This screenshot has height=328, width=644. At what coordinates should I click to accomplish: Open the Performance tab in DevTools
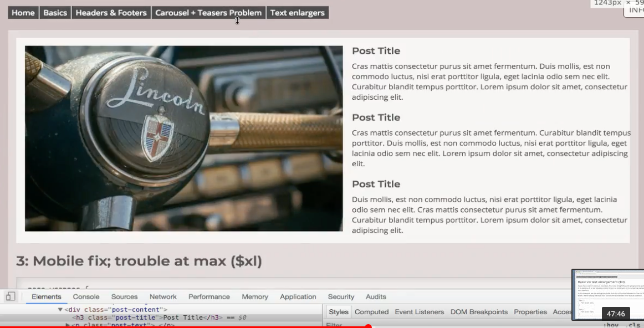(209, 296)
